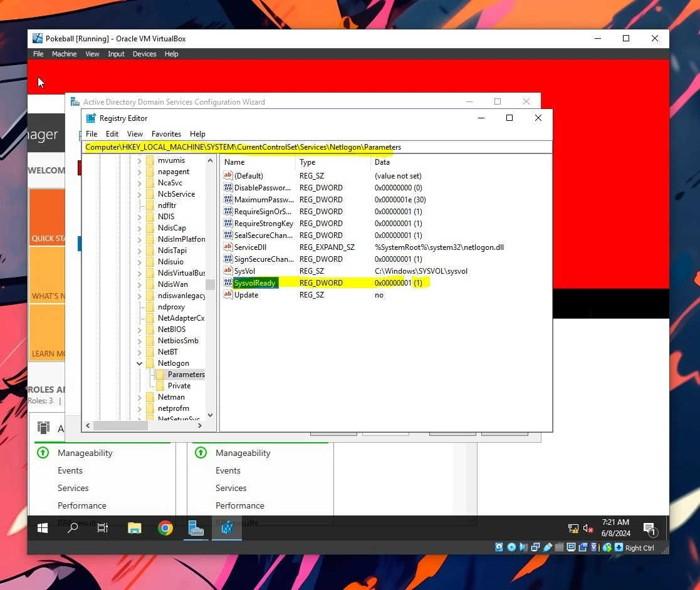Click the 0x0000001e (30) data value
700x590 pixels.
pyautogui.click(x=400, y=200)
